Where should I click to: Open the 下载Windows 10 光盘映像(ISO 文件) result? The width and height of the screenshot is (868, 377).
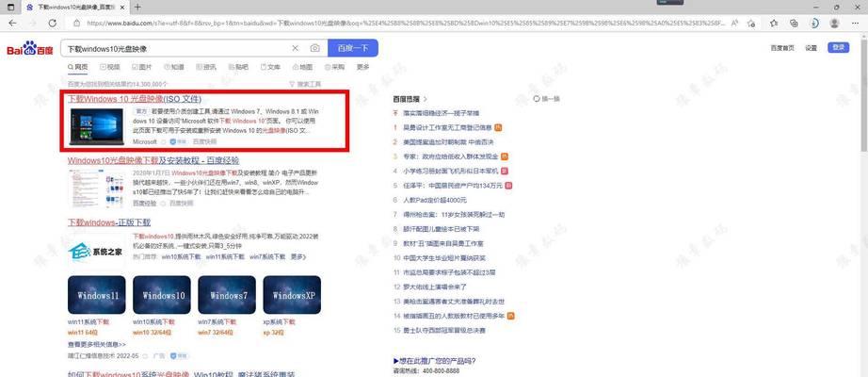point(135,99)
